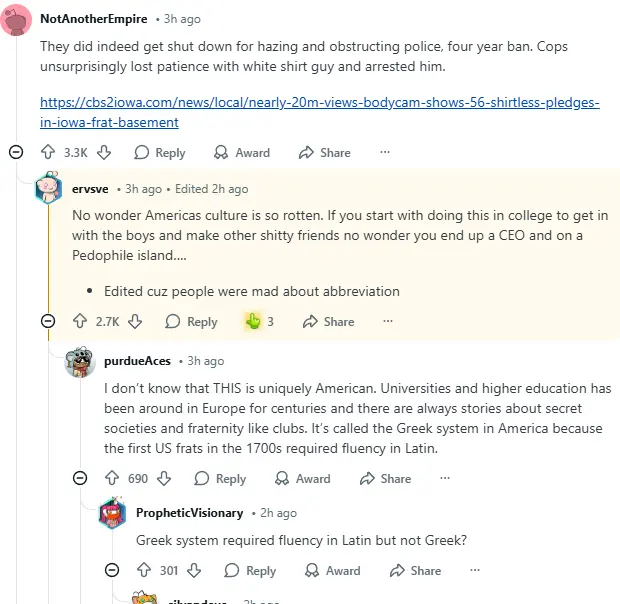Open purdueAces user profile
Screen dimensions: 620x604
pyautogui.click(x=137, y=361)
